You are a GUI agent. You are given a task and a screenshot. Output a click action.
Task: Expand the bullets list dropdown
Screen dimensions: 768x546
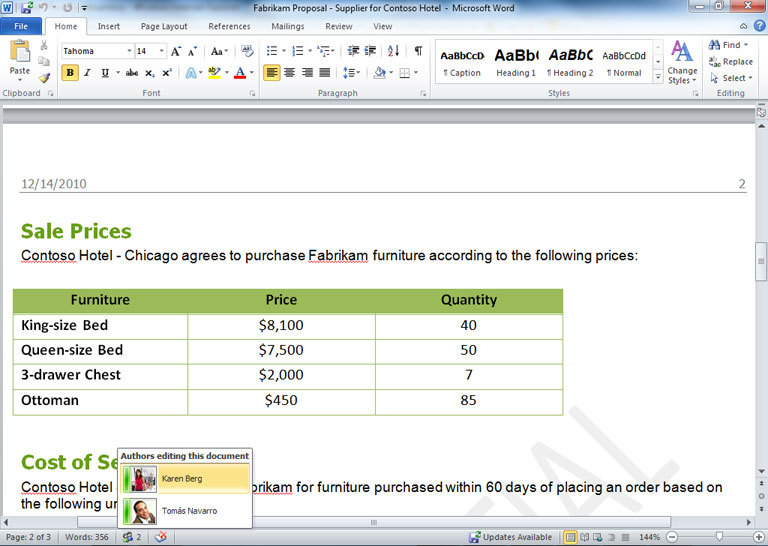tap(284, 50)
